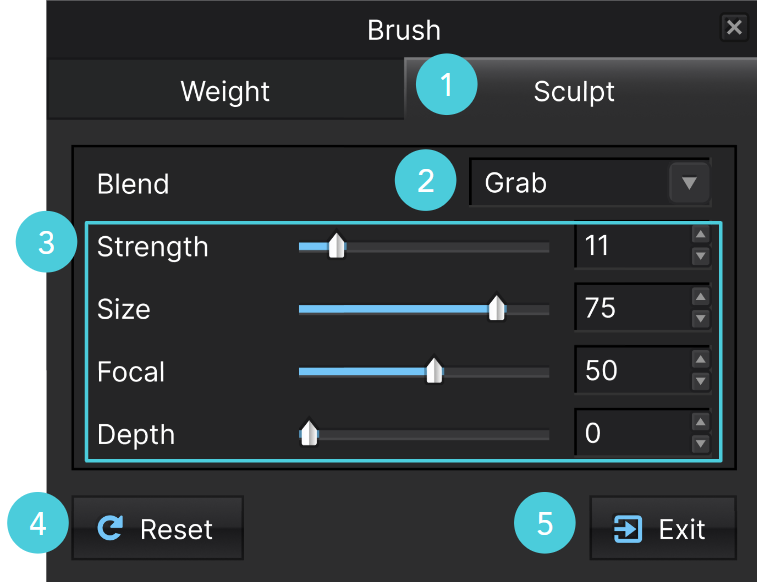The image size is (757, 582).
Task: Open the Blend dropdown arrow
Action: pos(689,183)
